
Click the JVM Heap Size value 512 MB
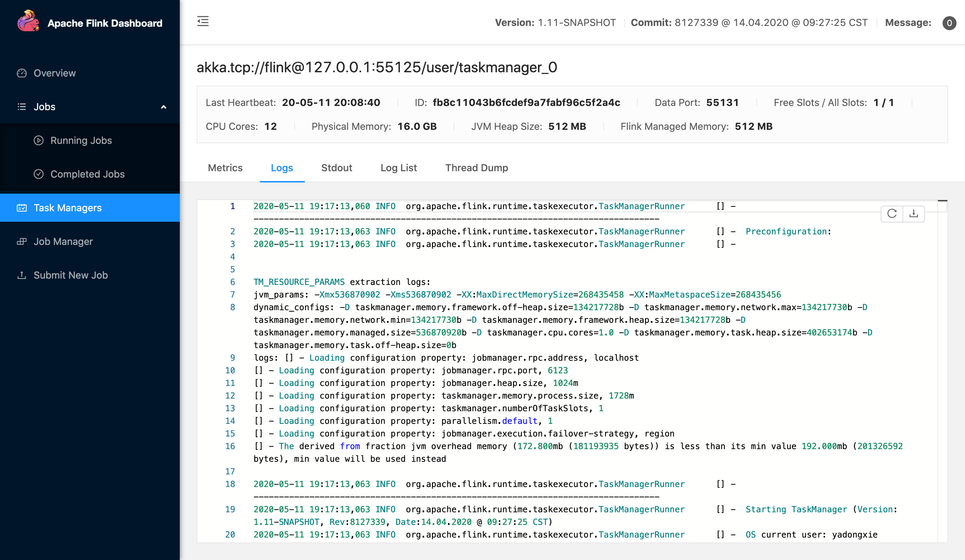(567, 126)
